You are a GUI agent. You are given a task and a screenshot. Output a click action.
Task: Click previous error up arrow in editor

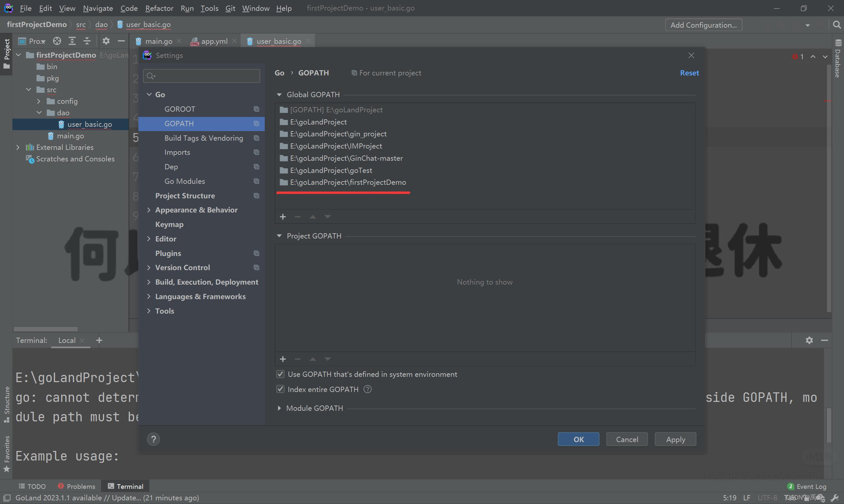[813, 57]
